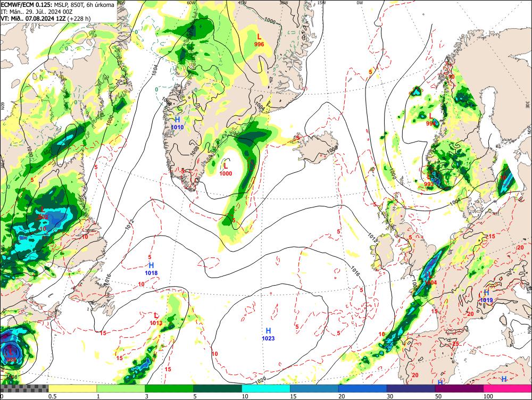Select the 'L 1013' low label

[x=156, y=319]
